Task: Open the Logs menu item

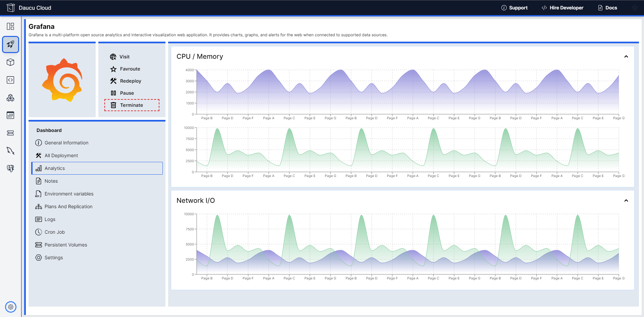Action: point(97,219)
